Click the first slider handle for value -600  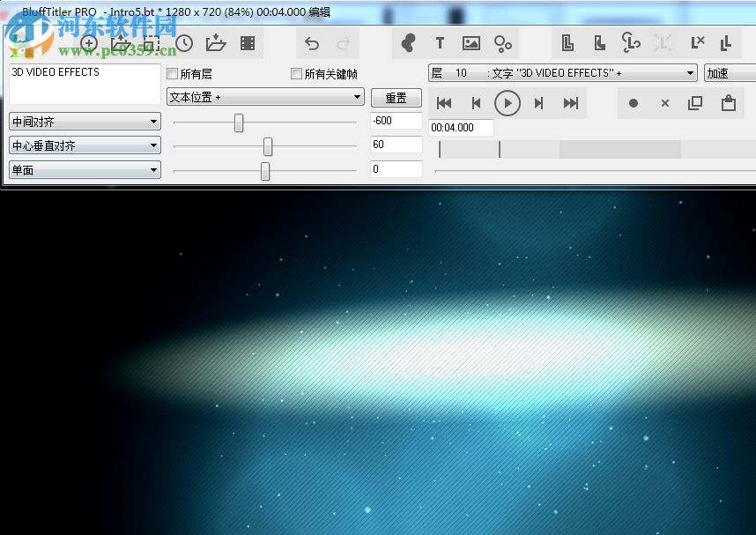click(239, 123)
